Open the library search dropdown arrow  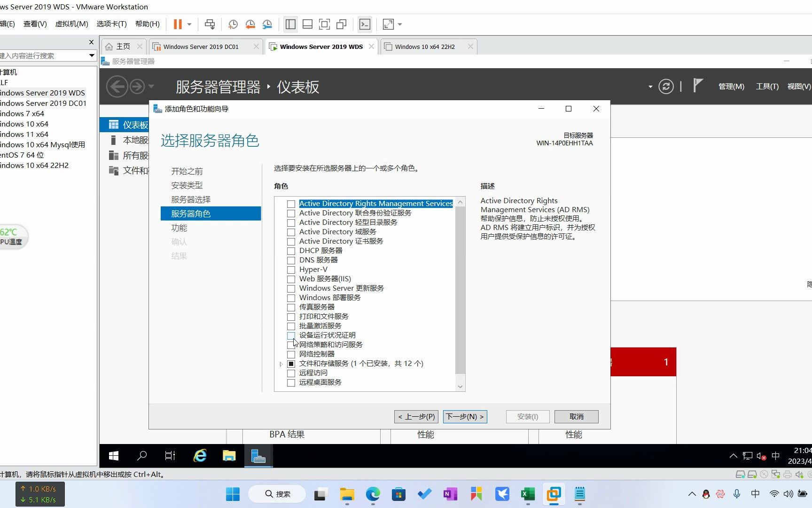coord(91,56)
